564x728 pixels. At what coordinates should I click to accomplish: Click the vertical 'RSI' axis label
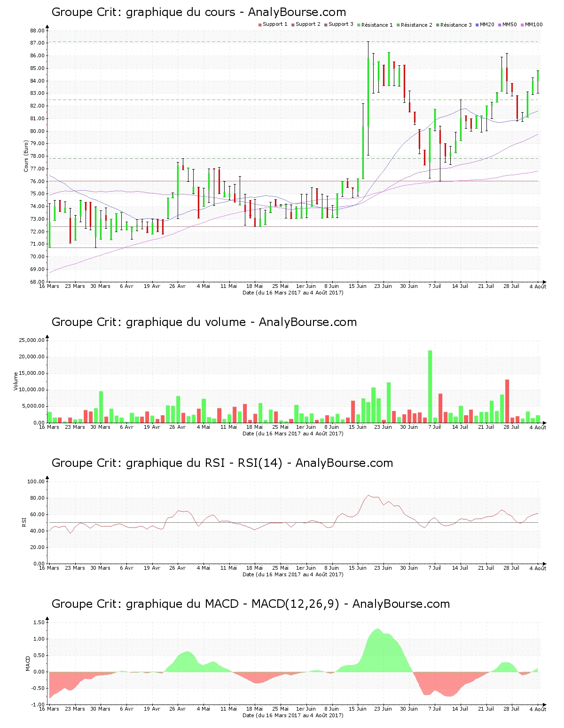24,522
